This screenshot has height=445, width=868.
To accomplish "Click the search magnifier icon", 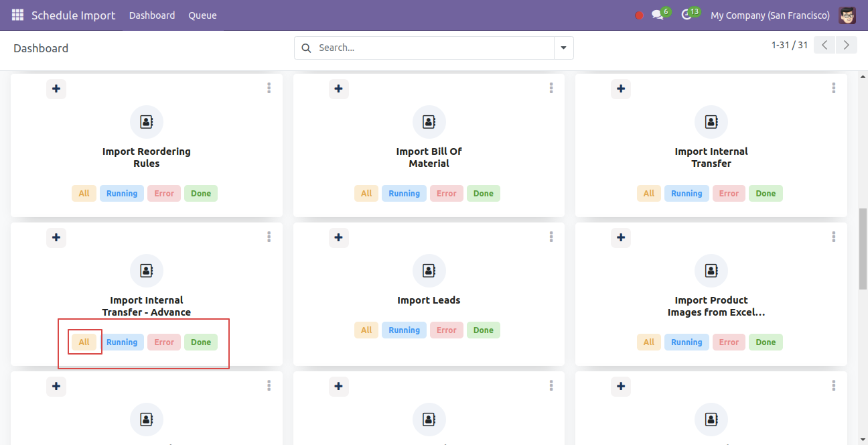I will point(306,48).
